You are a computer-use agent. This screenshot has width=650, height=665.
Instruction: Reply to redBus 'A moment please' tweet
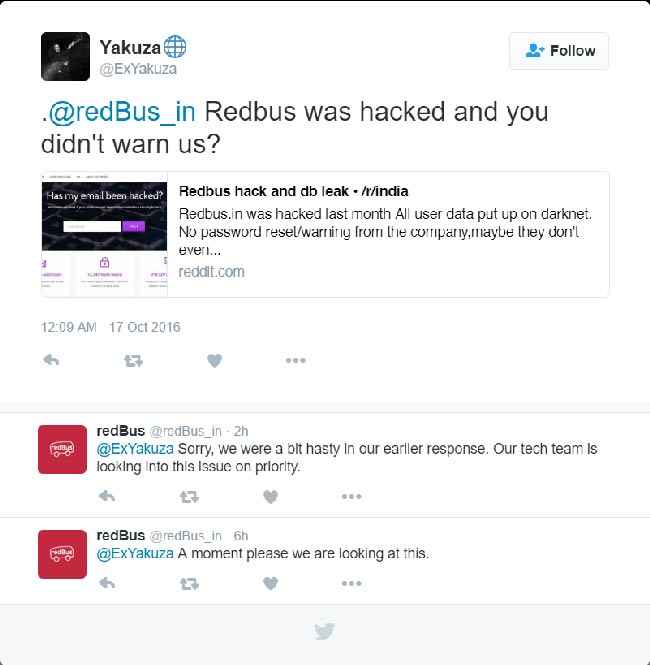107,583
